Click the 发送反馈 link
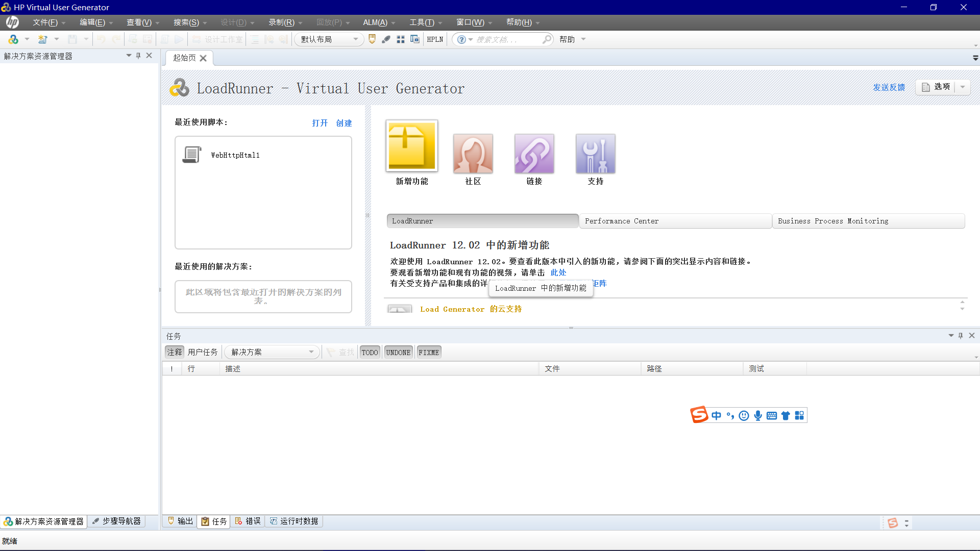 (x=889, y=87)
